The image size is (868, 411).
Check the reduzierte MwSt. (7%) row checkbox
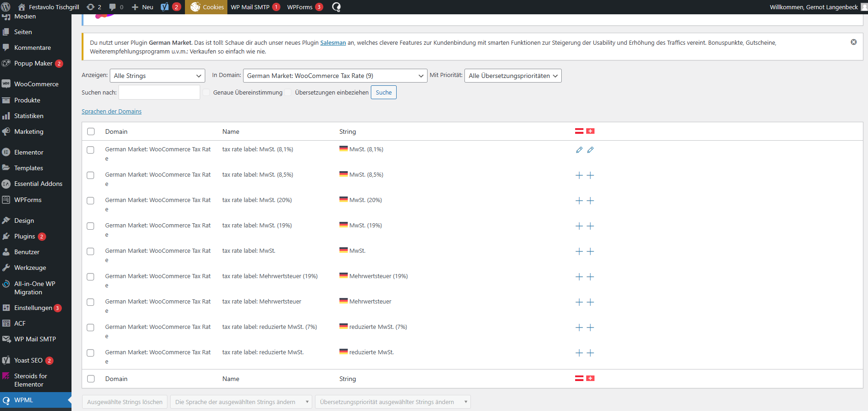pos(90,328)
